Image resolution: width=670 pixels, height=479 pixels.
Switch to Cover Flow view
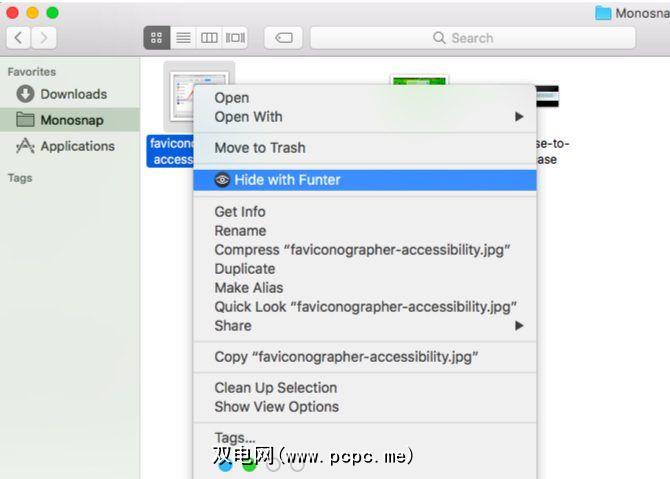click(235, 38)
